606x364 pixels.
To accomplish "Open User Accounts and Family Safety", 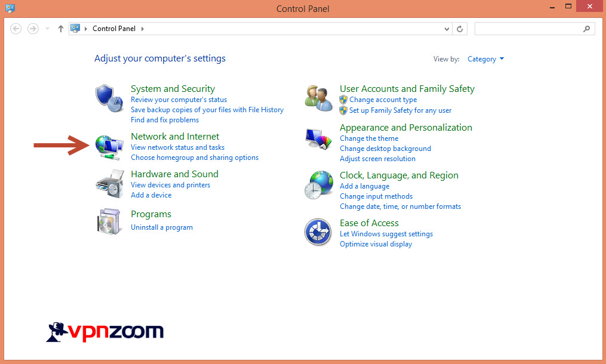I will coord(407,89).
